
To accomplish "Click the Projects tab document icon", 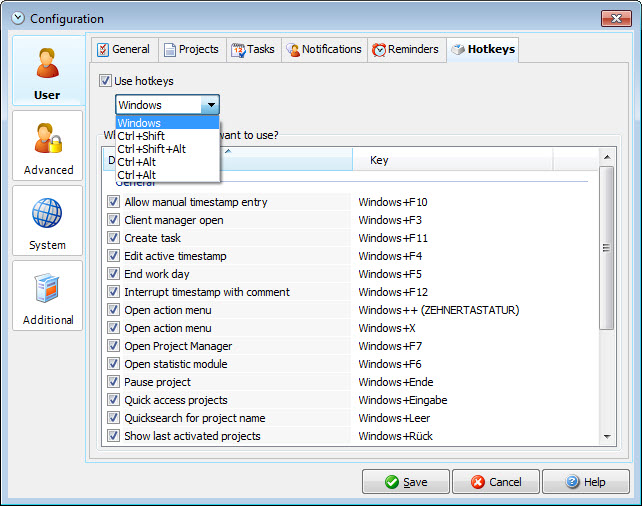I will click(x=170, y=50).
